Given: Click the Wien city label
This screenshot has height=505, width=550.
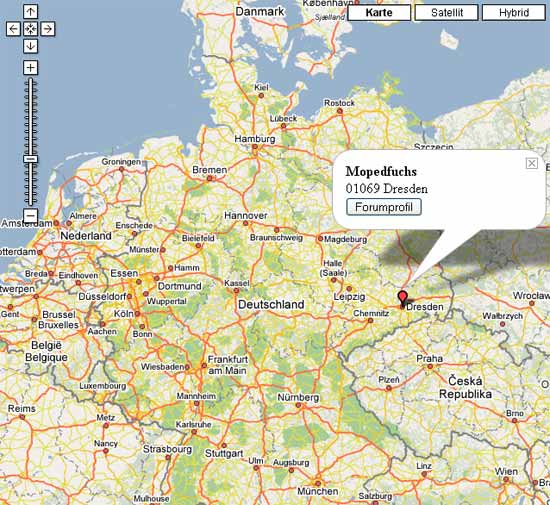Looking at the screenshot, I should click(506, 471).
